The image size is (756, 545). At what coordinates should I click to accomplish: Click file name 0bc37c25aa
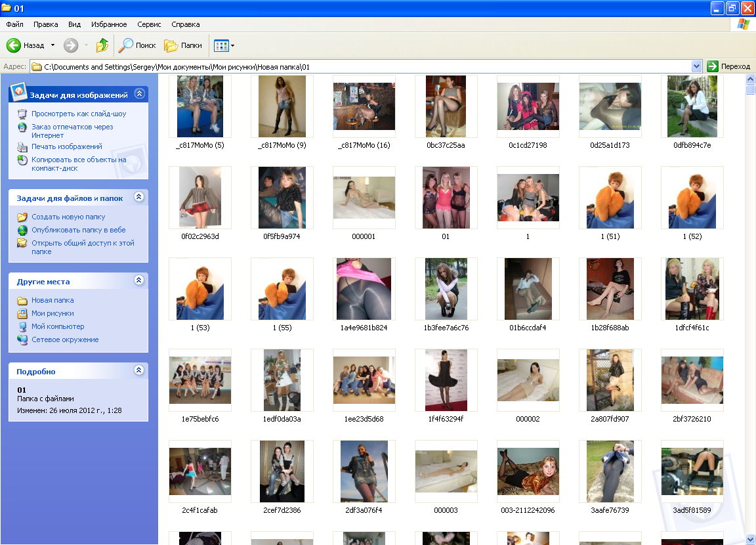pos(446,145)
